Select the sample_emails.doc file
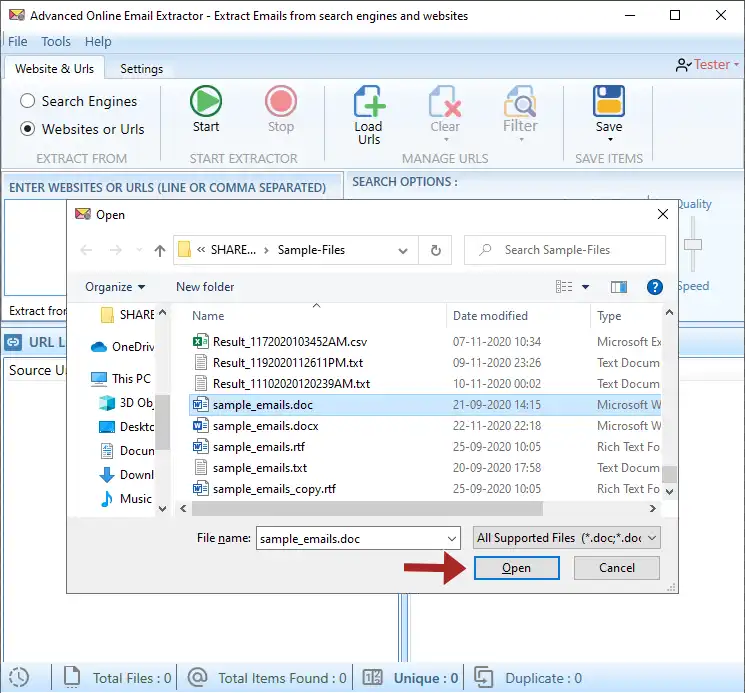 coord(425,405)
